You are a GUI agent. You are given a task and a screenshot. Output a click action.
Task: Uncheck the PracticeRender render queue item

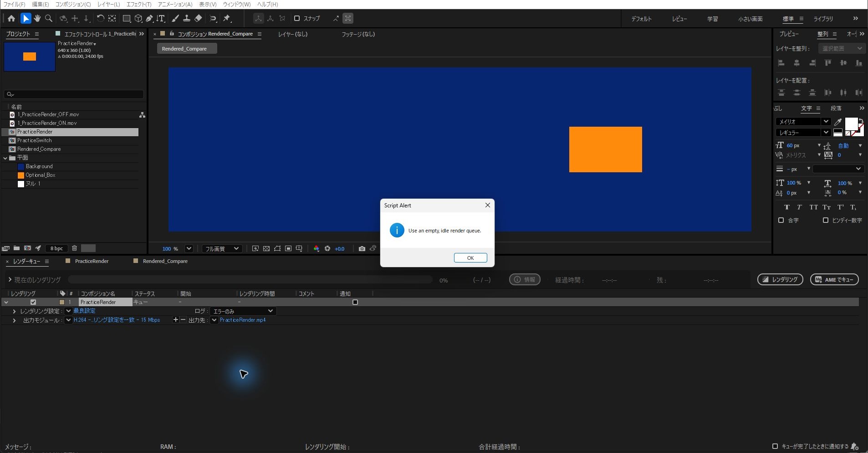coord(33,302)
